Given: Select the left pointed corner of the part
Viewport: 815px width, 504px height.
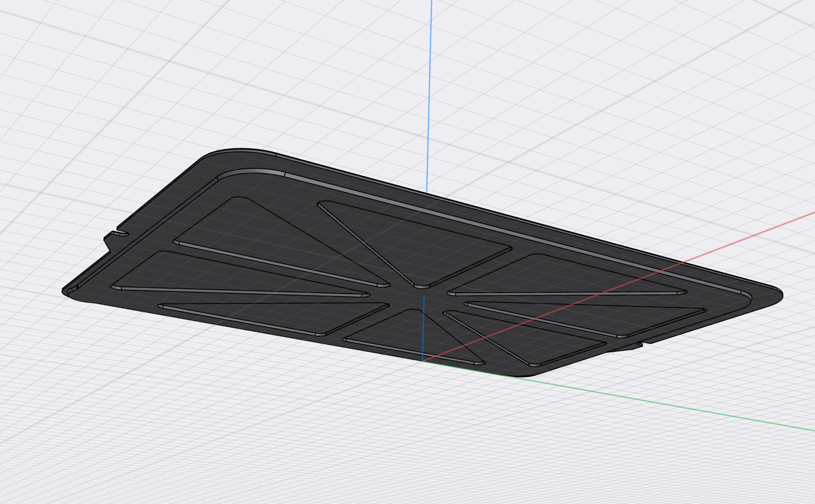Looking at the screenshot, I should pos(71,290).
